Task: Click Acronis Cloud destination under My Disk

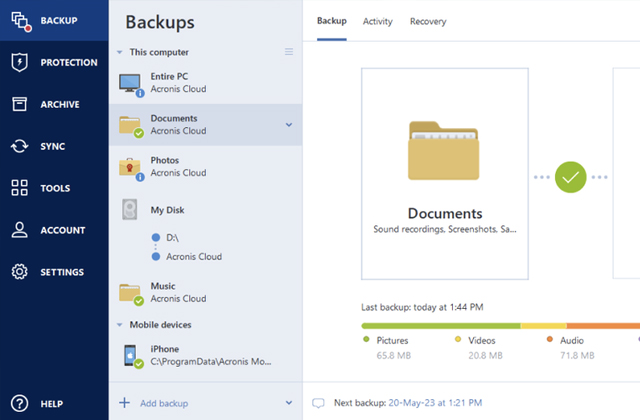Action: (x=194, y=257)
